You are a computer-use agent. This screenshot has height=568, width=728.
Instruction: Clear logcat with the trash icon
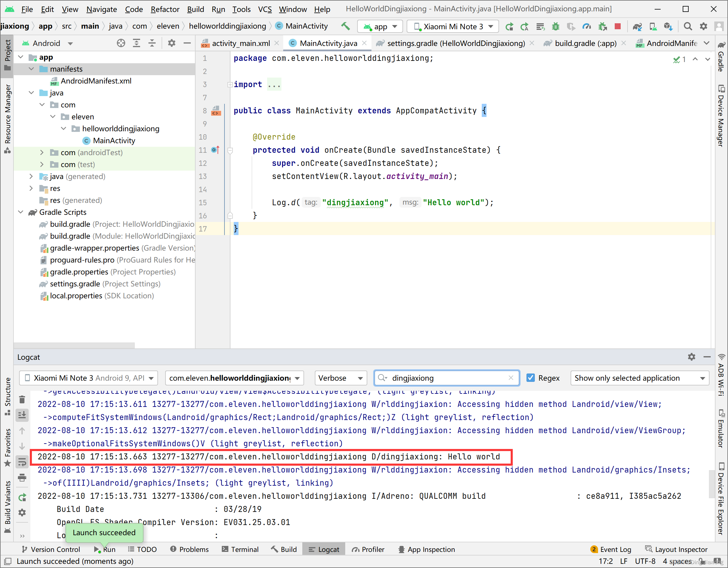[x=22, y=399]
